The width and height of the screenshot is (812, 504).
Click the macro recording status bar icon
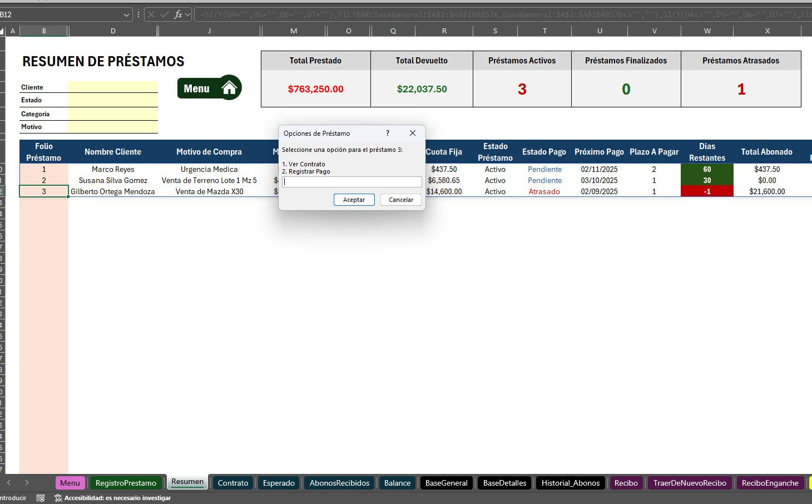41,498
